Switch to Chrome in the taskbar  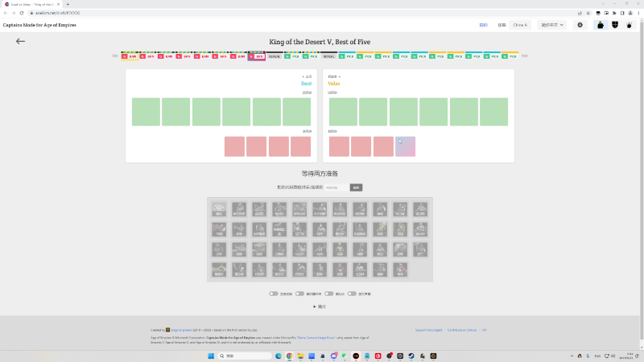click(x=290, y=356)
